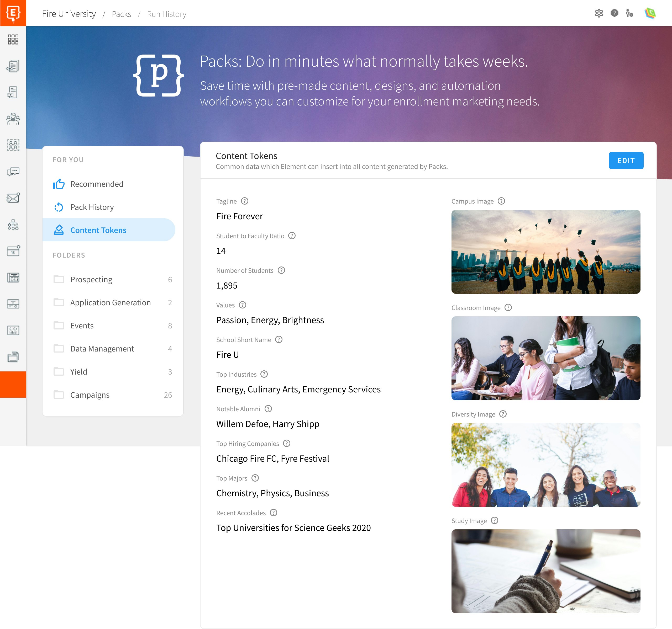Expand the Campaigns folder
The image size is (672, 629).
coord(90,395)
